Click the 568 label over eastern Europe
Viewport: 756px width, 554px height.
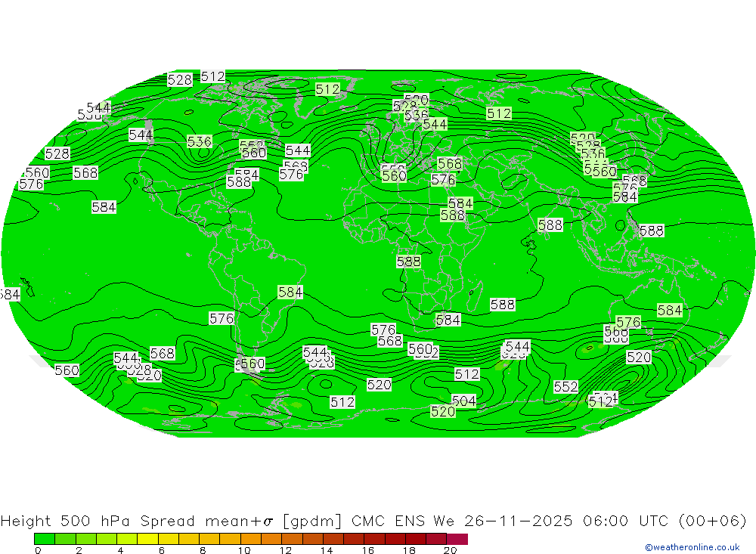coord(450,164)
